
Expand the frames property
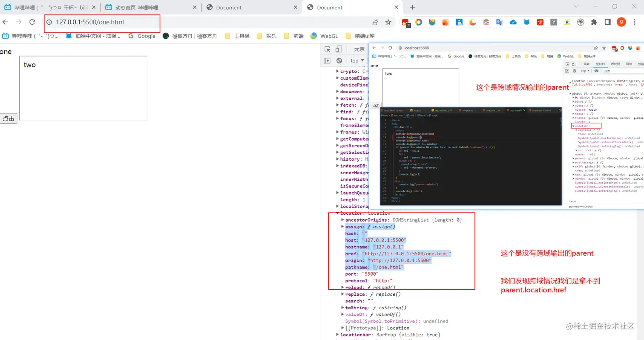[338, 132]
